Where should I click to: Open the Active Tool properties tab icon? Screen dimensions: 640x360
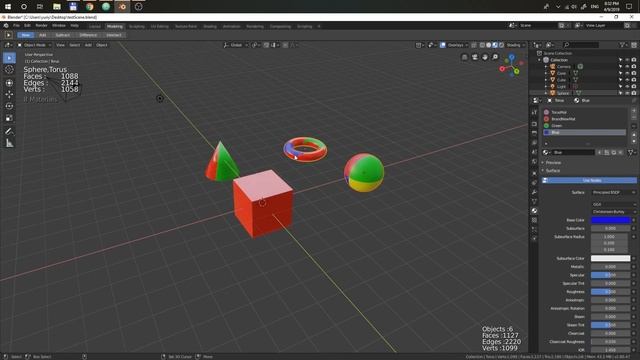pos(534,112)
